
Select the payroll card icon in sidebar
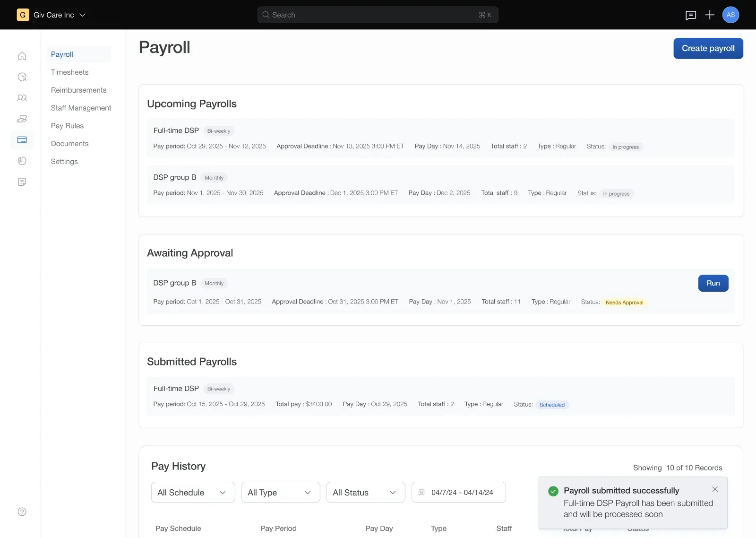pos(22,140)
